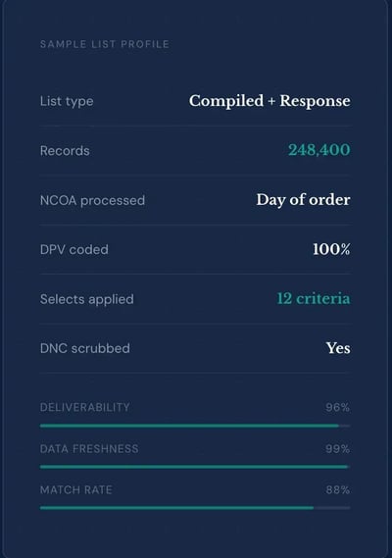Screen dimensions: 392x558
Task: Click the Day of order value
Action: [303, 200]
